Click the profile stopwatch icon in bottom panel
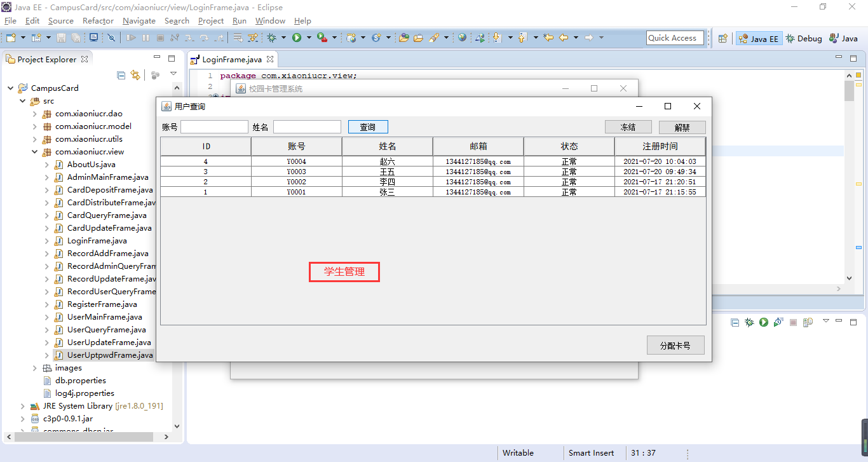Viewport: 868px width, 462px height. click(x=778, y=322)
